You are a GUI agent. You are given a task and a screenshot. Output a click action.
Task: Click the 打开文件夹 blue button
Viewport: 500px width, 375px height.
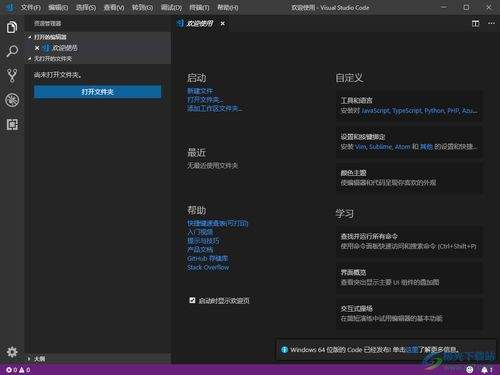tap(97, 92)
